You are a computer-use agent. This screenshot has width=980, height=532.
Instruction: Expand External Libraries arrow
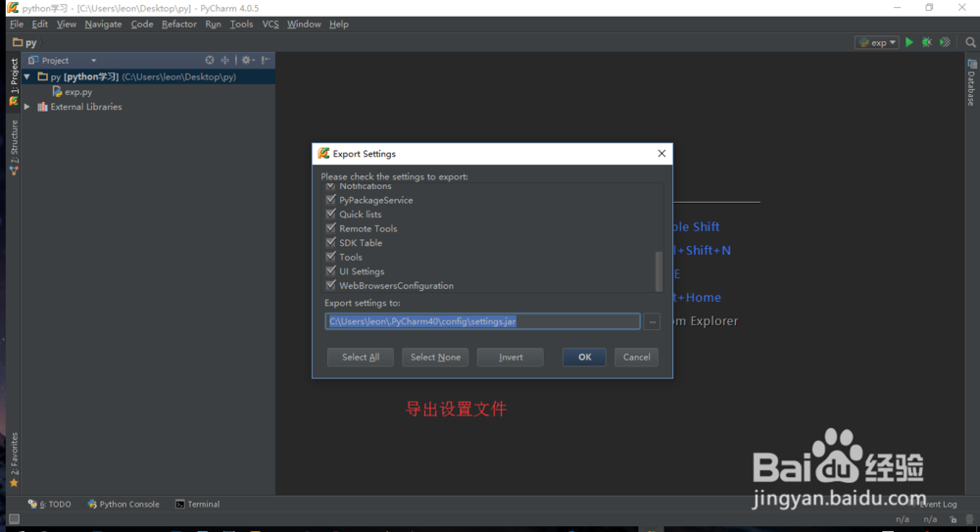point(26,107)
